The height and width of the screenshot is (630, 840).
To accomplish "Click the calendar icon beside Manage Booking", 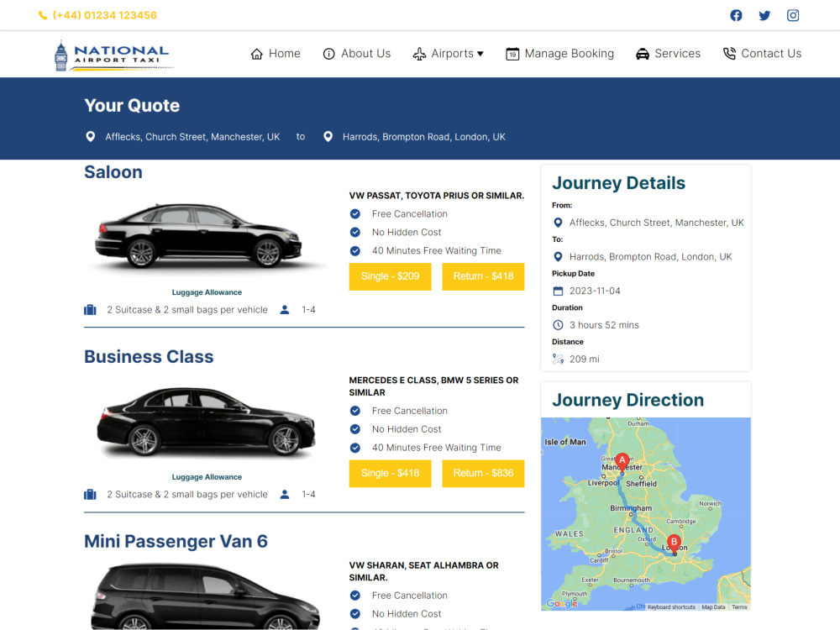I will click(512, 54).
